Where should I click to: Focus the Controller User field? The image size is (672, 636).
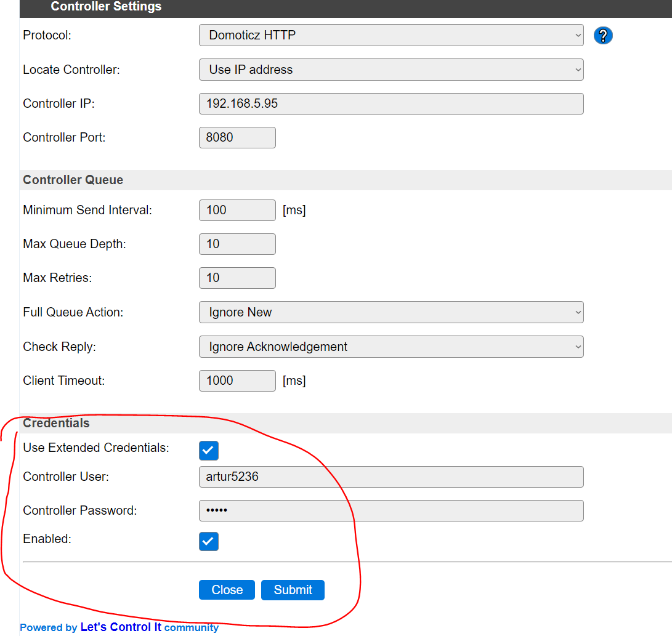391,477
